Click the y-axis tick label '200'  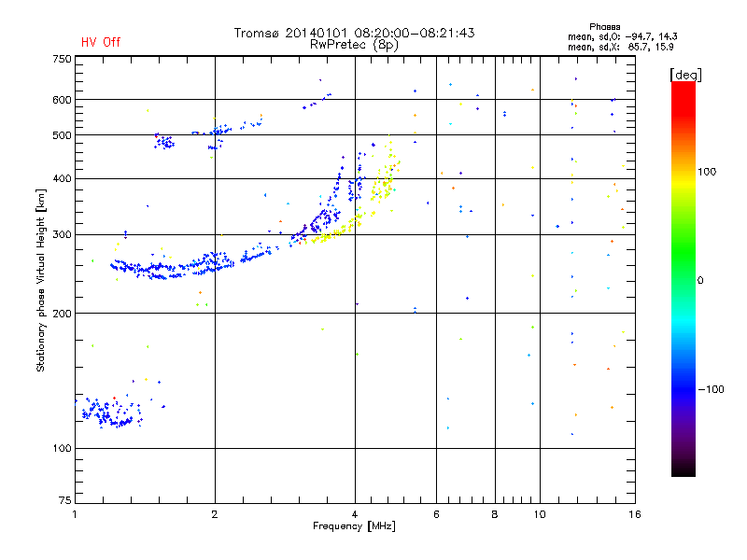coord(62,314)
